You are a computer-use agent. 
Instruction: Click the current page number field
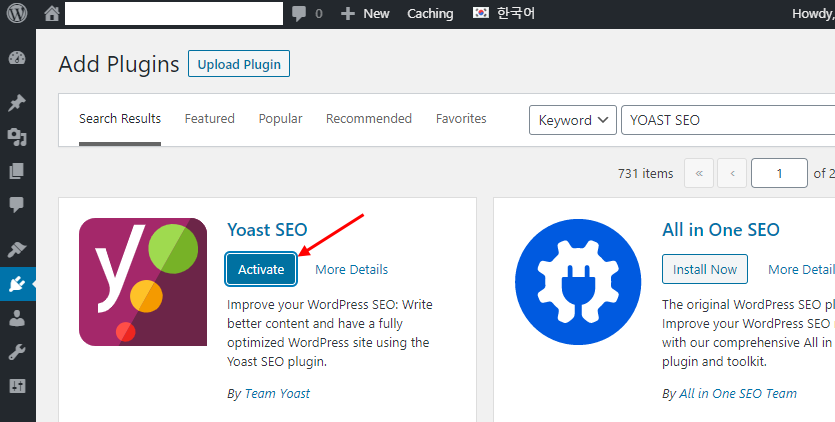(x=779, y=173)
